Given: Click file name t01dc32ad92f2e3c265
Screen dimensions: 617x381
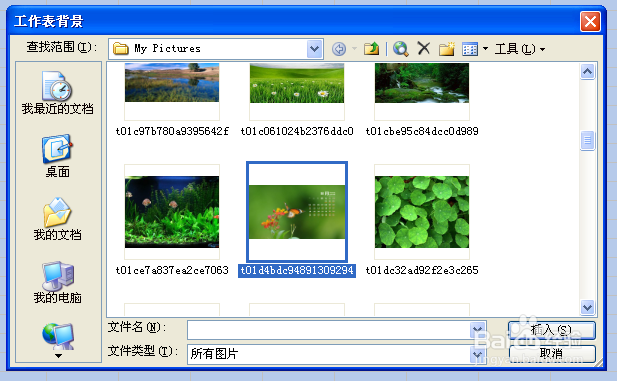Looking at the screenshot, I should coord(422,270).
